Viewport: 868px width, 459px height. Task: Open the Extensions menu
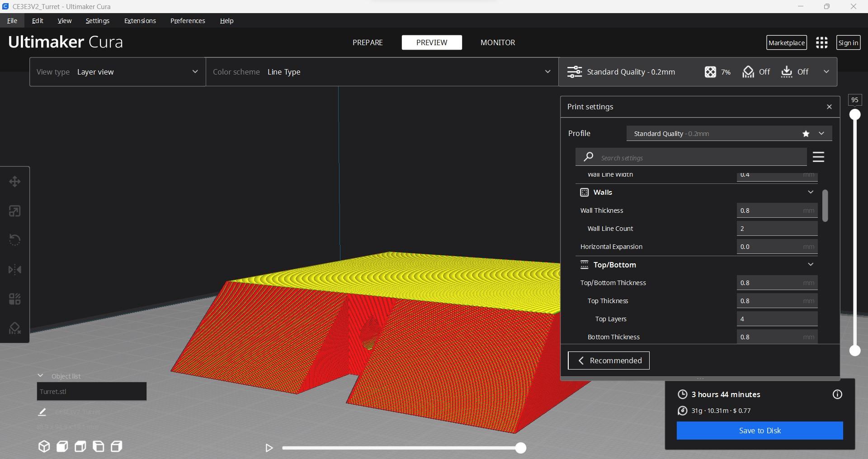click(140, 21)
